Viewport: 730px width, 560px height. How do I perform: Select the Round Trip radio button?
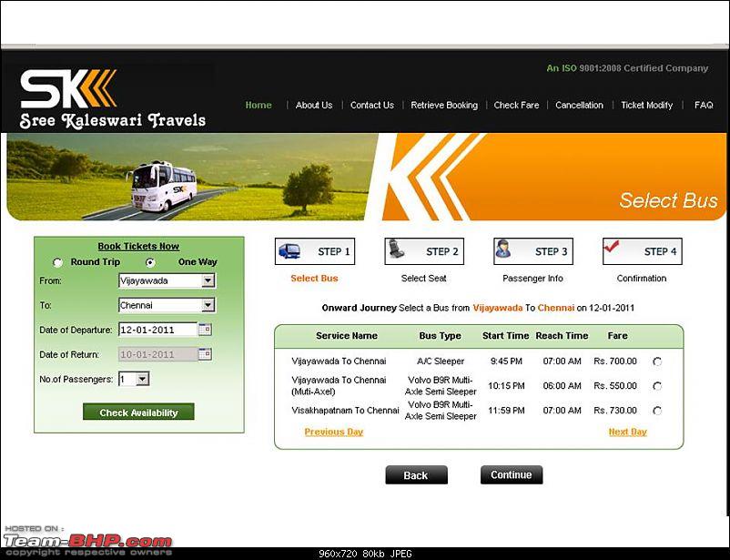point(57,262)
